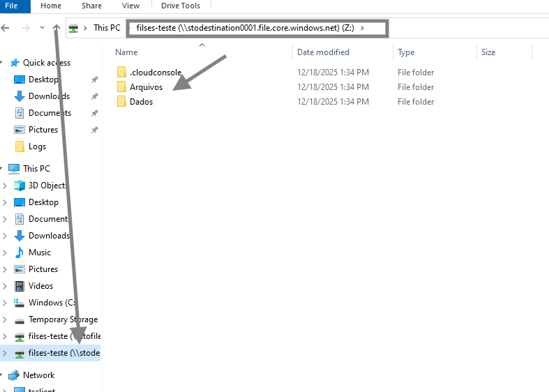Collapse the This PC tree node
The image size is (549, 392).
click(1, 169)
